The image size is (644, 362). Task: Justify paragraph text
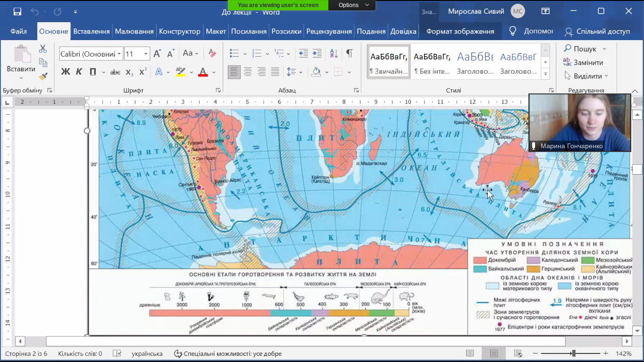point(275,72)
